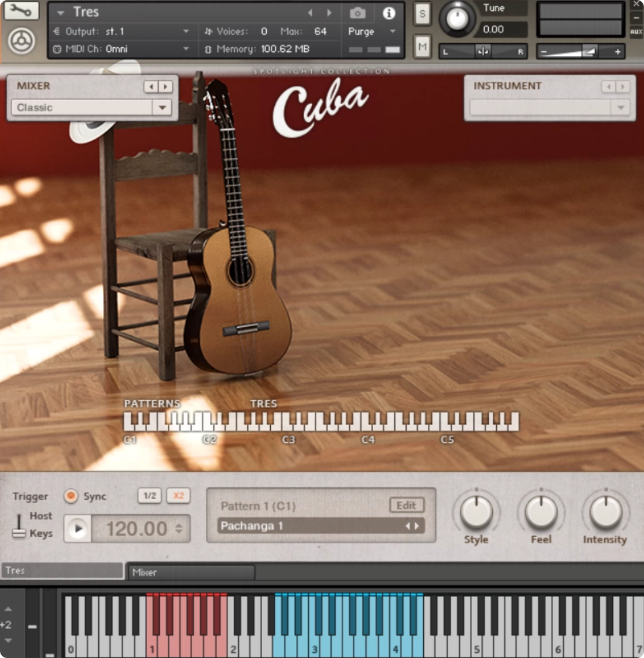Screen dimensions: 644x658
Task: Click the pan center marker icon
Action: click(482, 52)
